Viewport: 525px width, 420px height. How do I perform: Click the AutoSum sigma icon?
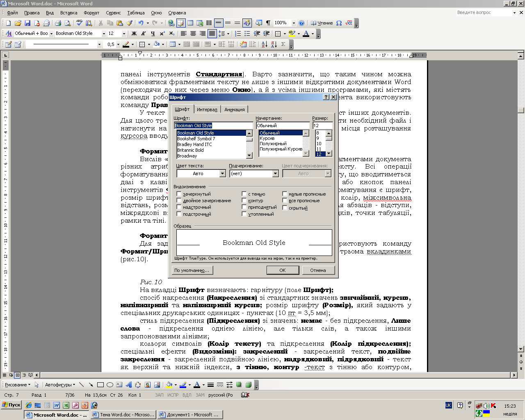pyautogui.click(x=283, y=44)
